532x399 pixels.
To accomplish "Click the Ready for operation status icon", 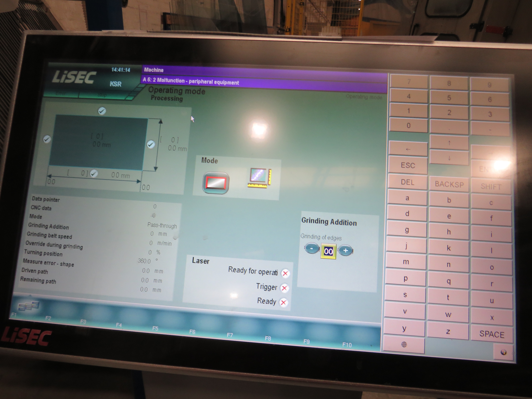I will pos(285,273).
